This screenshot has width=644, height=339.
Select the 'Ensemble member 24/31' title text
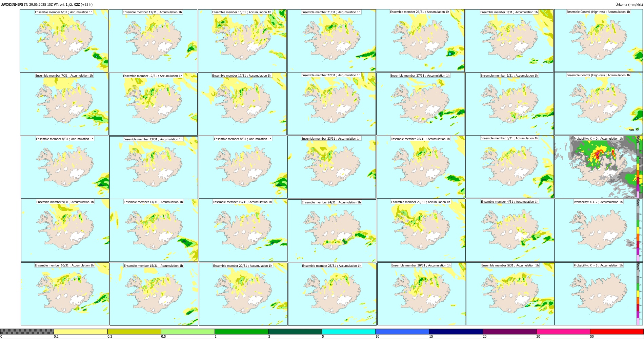(x=331, y=202)
